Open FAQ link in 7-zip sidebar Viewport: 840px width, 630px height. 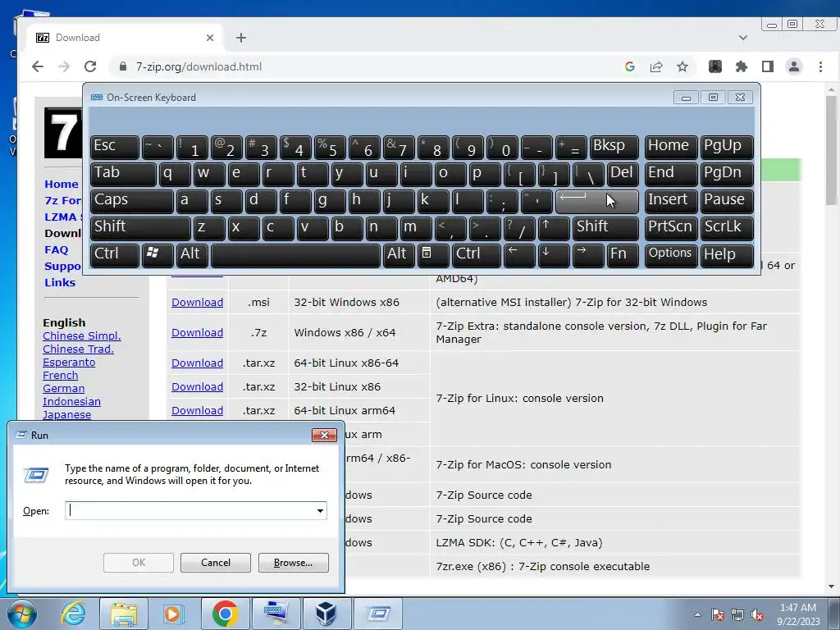[x=57, y=249]
